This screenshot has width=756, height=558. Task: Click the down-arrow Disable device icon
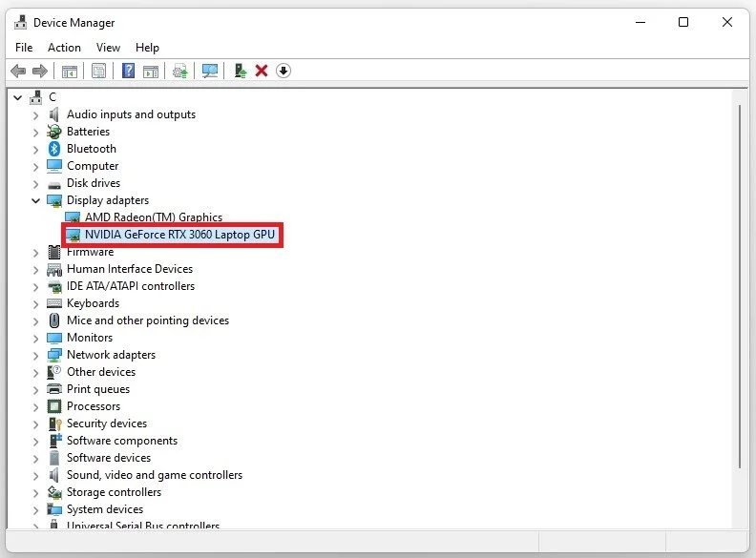click(x=283, y=71)
